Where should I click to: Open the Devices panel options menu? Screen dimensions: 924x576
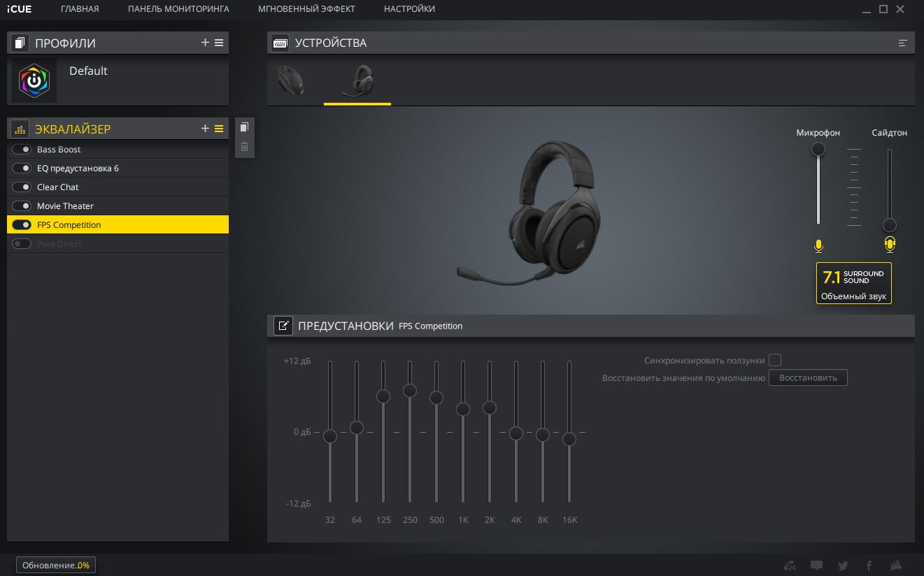902,43
